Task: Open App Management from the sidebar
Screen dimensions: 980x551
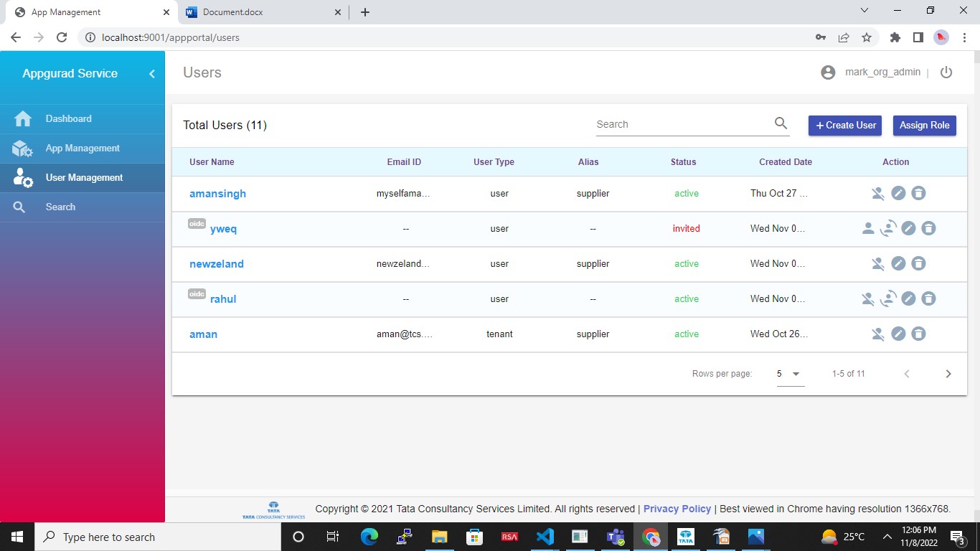Action: coord(83,148)
